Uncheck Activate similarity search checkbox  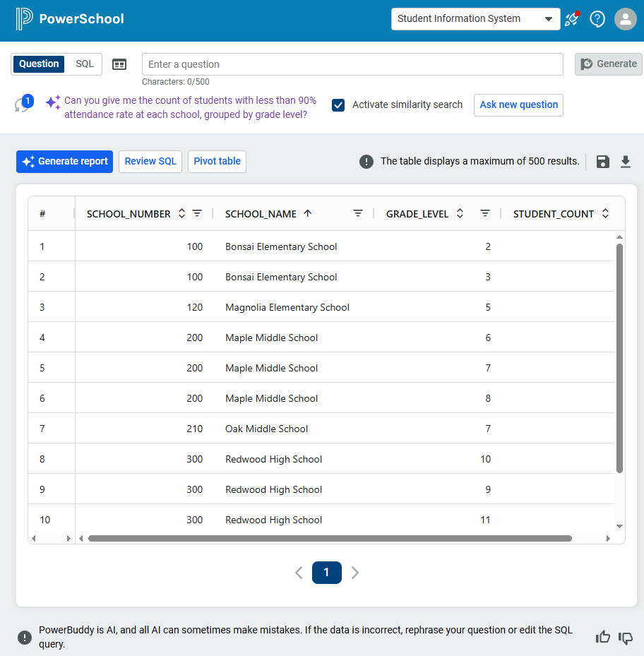338,105
